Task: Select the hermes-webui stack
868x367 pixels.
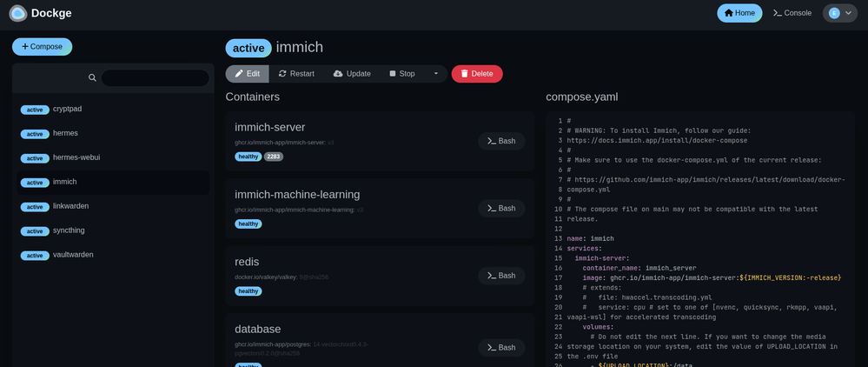Action: point(113,158)
